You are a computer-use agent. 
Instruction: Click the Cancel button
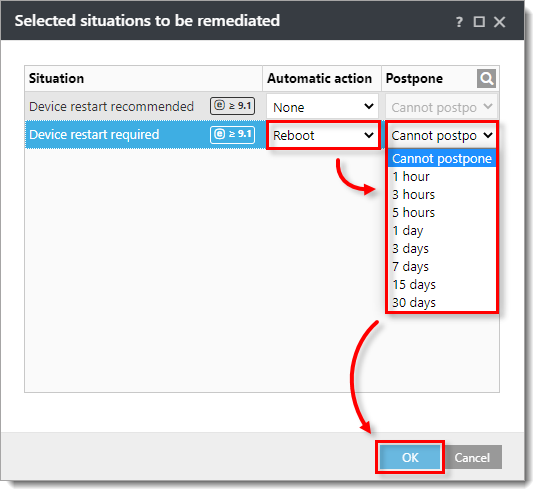click(472, 457)
